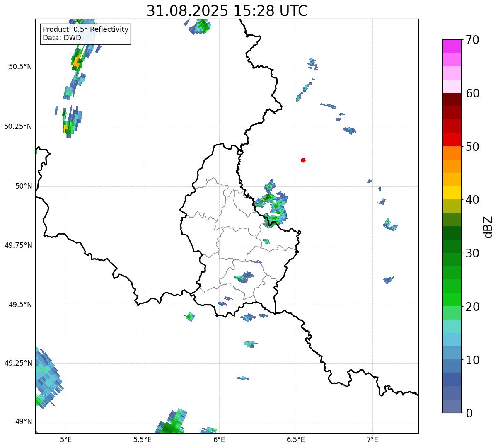This screenshot has height=448, width=498.
Task: Click the dark maroon swatch below 60
Action: (452, 99)
